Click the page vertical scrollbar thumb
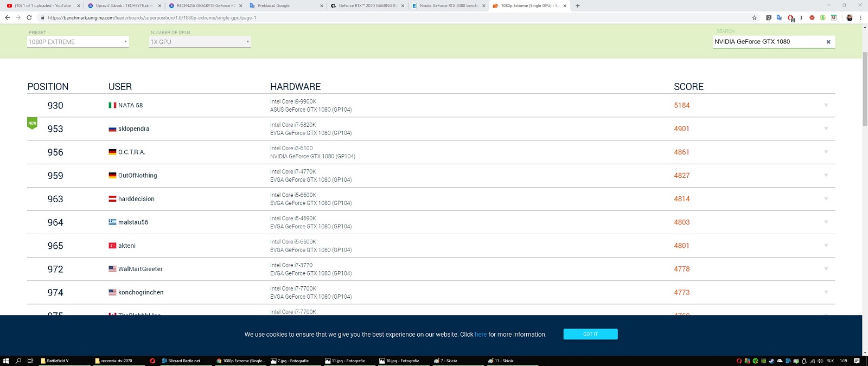Screen dimensions: 868x366 point(865,88)
